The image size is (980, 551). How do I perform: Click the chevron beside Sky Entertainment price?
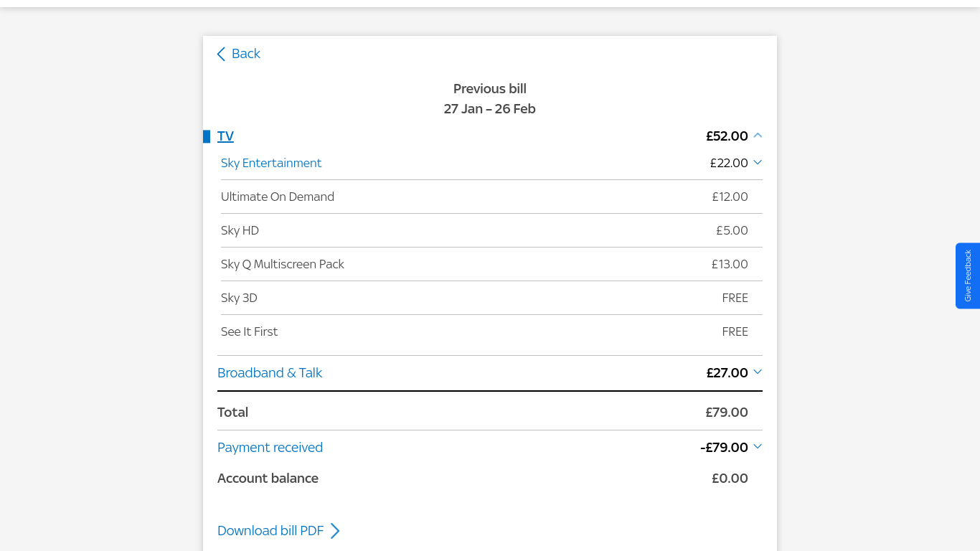[758, 163]
